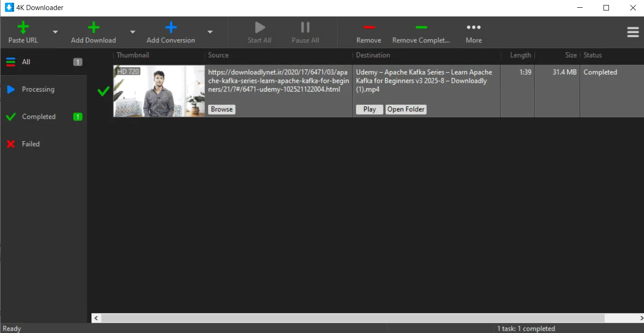Click the '1 task: 1 completed' status bar text
Screen dimensions: 644x333
coord(526,328)
